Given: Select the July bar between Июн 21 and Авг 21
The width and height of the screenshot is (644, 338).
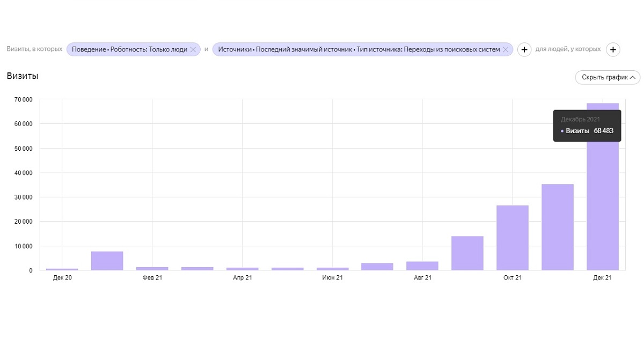Looking at the screenshot, I should click(377, 266).
